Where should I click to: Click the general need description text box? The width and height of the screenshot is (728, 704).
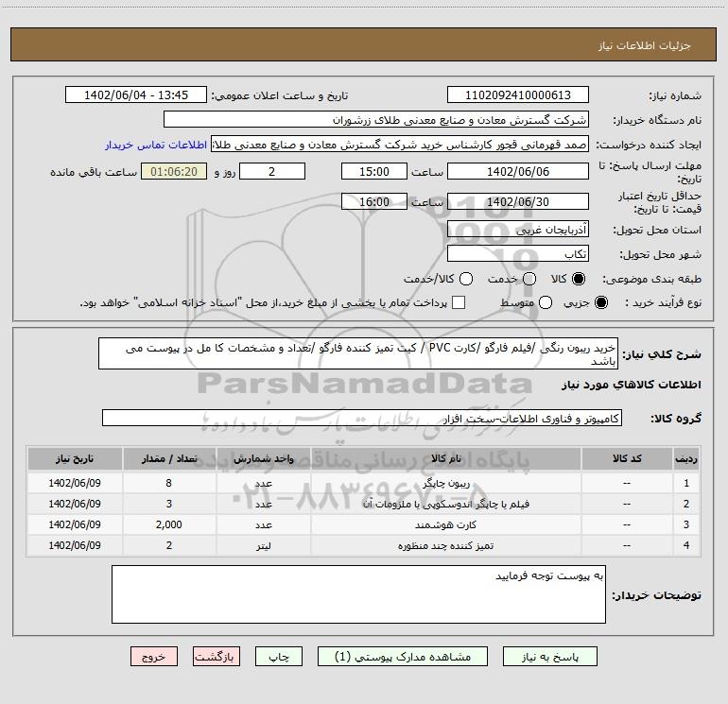coord(358,353)
